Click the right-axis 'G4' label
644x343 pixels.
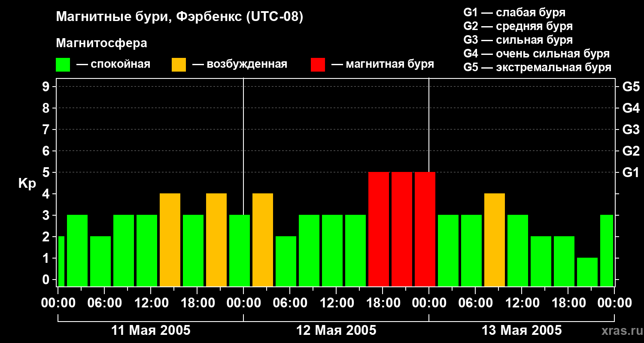[631, 108]
